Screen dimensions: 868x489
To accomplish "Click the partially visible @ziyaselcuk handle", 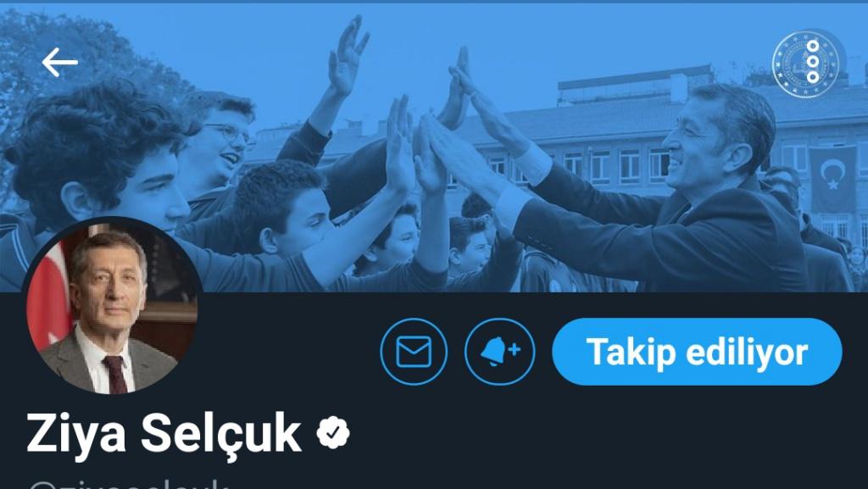I will (x=129, y=483).
